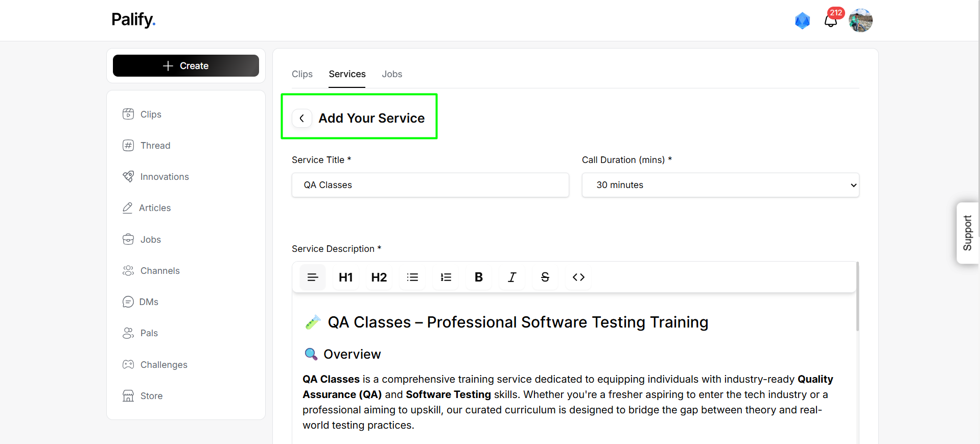Click the Service Title input field
Image resolution: width=980 pixels, height=444 pixels.
point(430,185)
